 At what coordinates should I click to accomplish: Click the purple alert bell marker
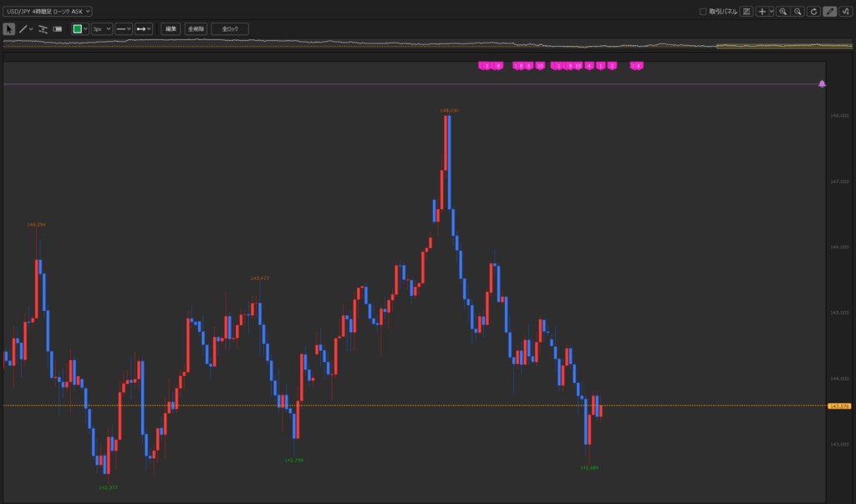pos(823,84)
